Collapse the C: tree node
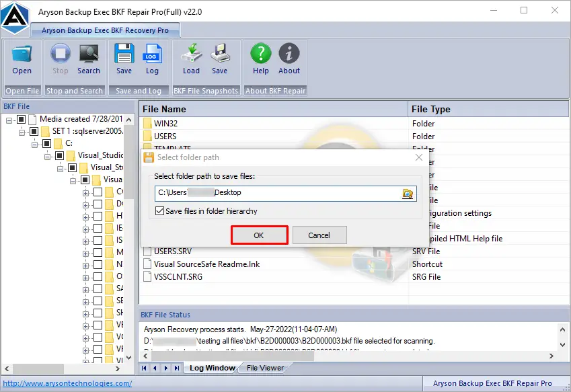 34,144
